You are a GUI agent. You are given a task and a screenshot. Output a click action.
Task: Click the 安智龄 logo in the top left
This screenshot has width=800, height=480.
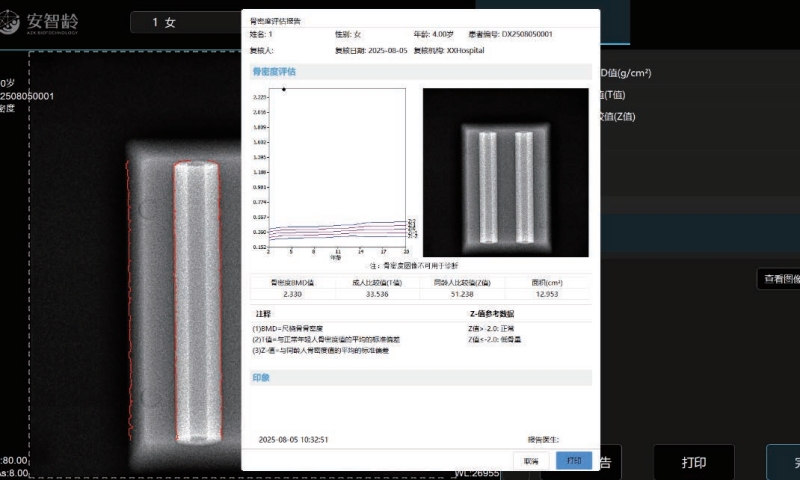tap(46, 22)
